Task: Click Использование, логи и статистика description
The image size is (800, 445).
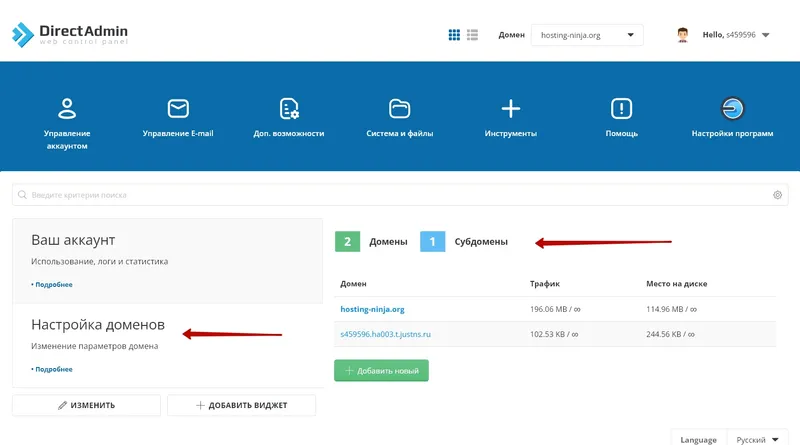Action: pyautogui.click(x=99, y=261)
